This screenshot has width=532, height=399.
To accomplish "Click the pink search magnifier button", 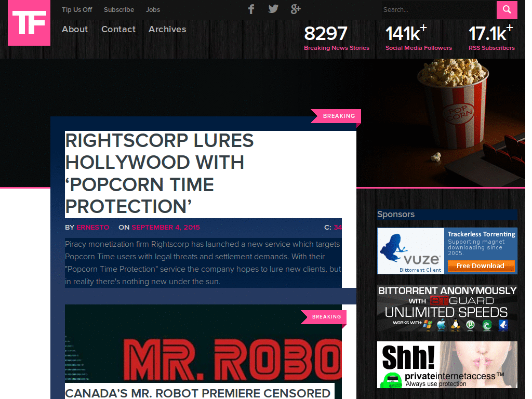I will coord(507,10).
